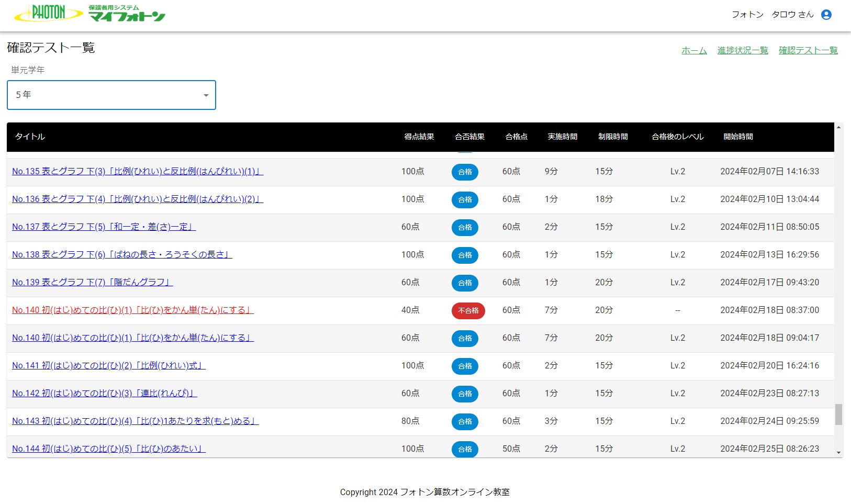This screenshot has width=851, height=504.
Task: Click the 合格 badge for No.143
Action: pyautogui.click(x=465, y=422)
